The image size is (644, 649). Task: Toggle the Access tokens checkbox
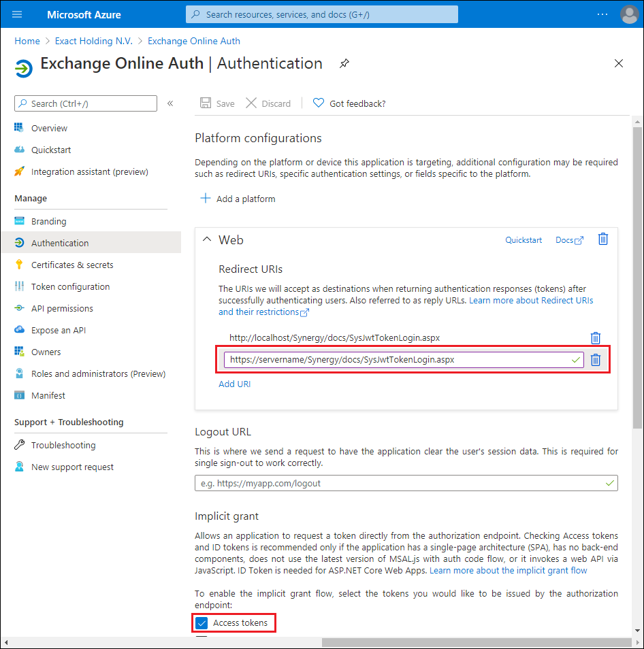coord(202,623)
